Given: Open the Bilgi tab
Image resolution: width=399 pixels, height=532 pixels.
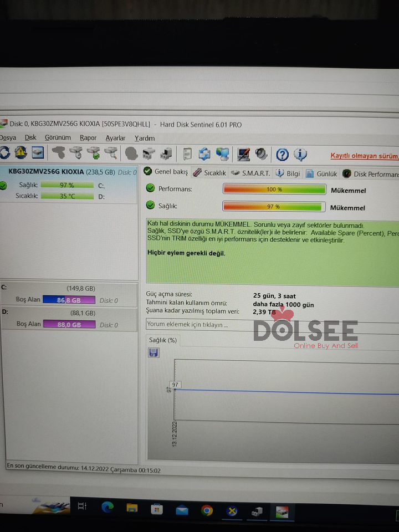Looking at the screenshot, I should (x=288, y=173).
